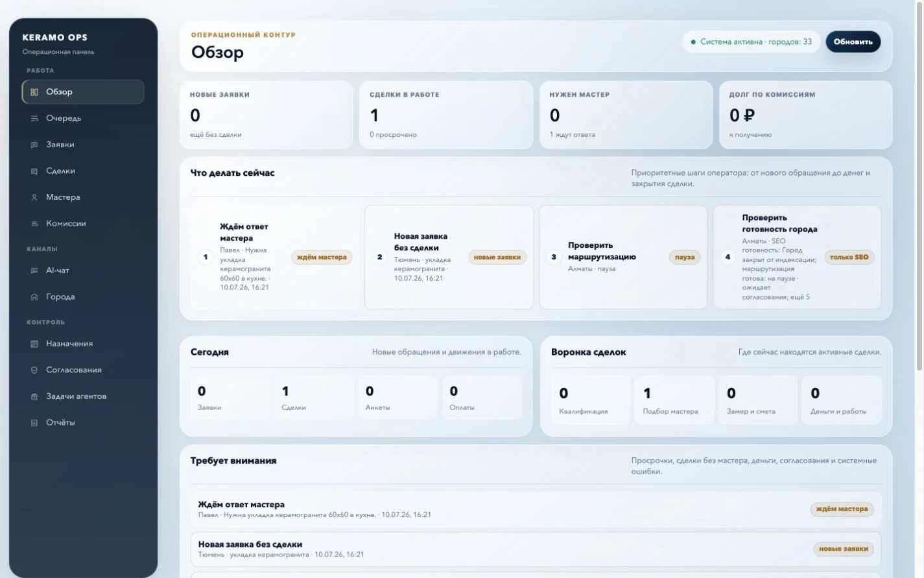Open AI-чат channel
The width and height of the screenshot is (924, 578).
[83, 271]
